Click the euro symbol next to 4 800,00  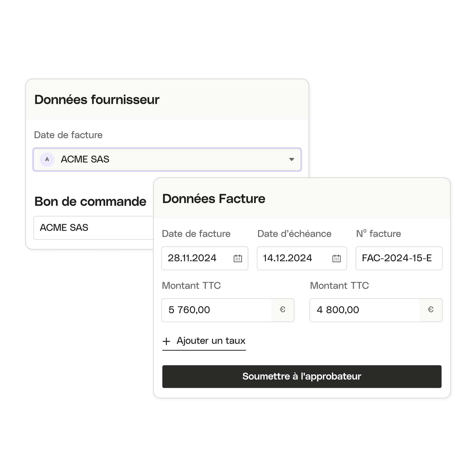click(430, 309)
